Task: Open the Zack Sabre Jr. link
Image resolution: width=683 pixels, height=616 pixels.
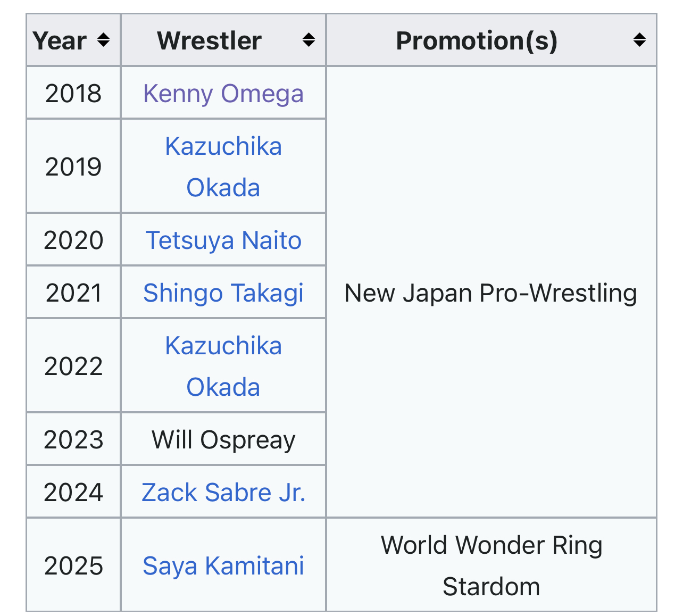Action: [x=223, y=493]
